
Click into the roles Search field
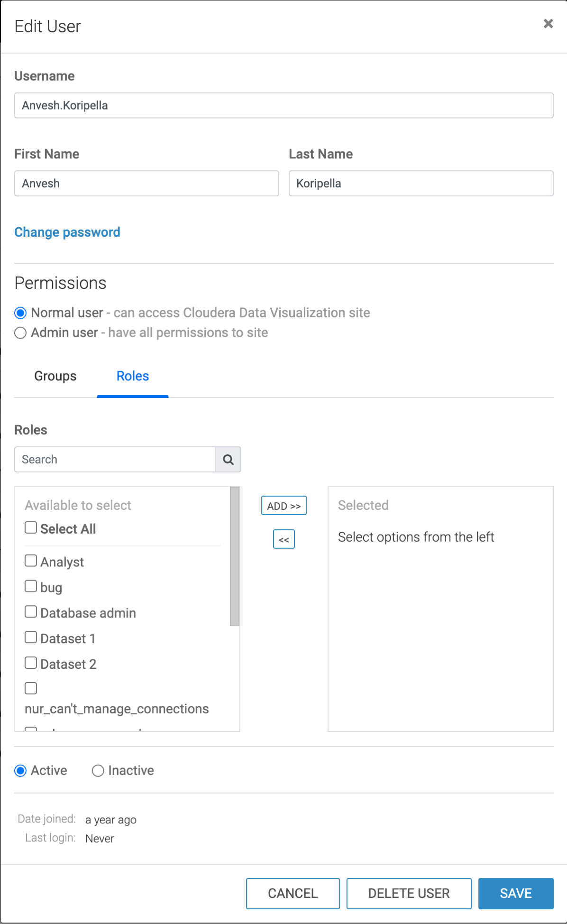[x=115, y=459]
